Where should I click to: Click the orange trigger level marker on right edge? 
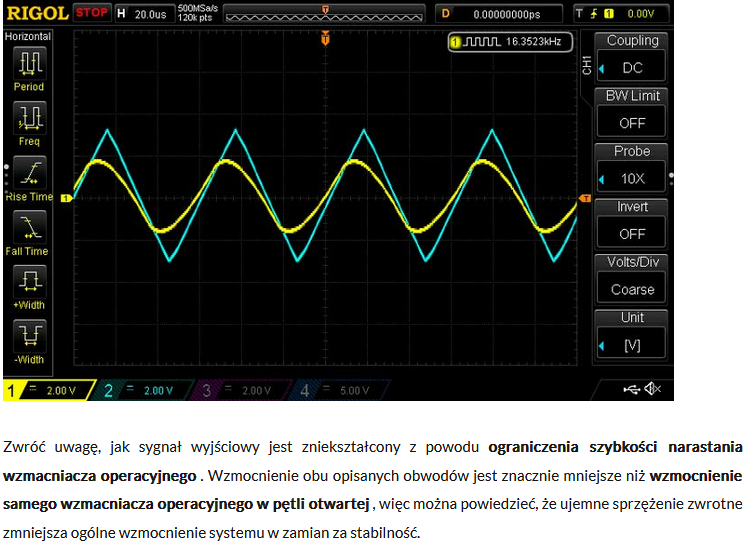click(585, 198)
